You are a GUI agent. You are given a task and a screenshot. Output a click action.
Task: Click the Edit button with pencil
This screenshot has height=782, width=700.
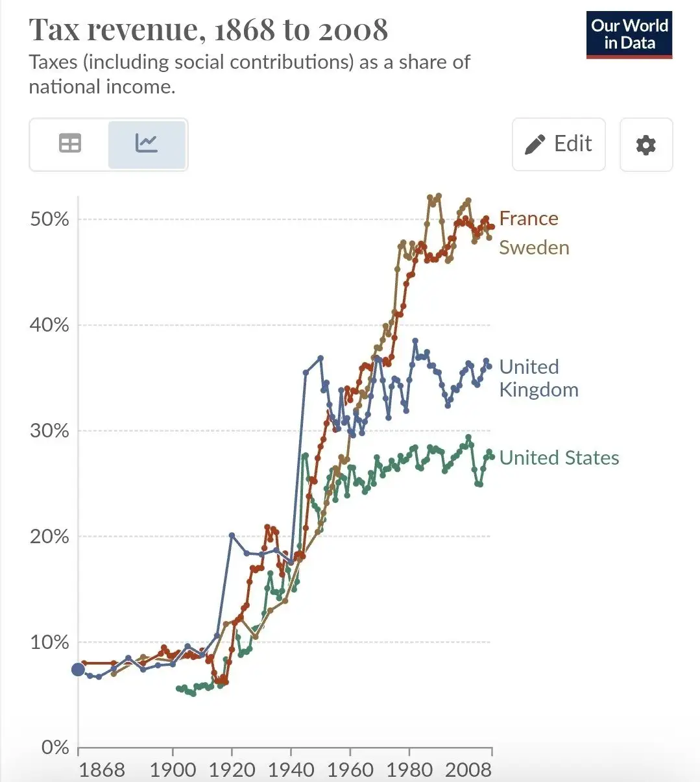click(559, 144)
